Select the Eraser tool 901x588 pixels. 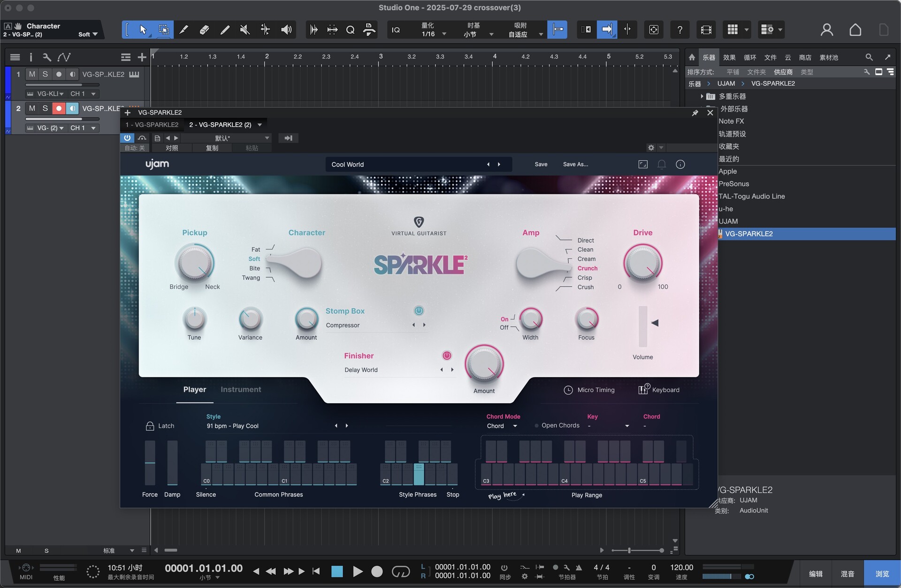click(x=204, y=30)
